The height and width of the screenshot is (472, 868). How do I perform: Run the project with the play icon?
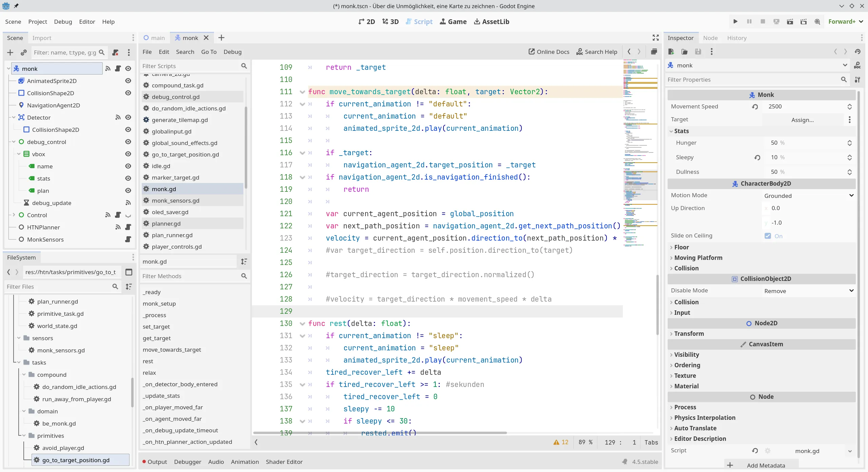735,21
